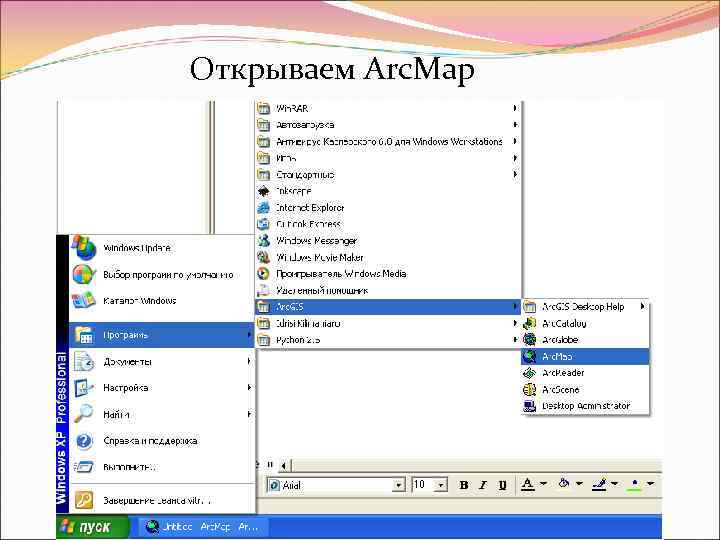Expand the Автозагрузка folder arrow
The height and width of the screenshot is (540, 720).
515,125
